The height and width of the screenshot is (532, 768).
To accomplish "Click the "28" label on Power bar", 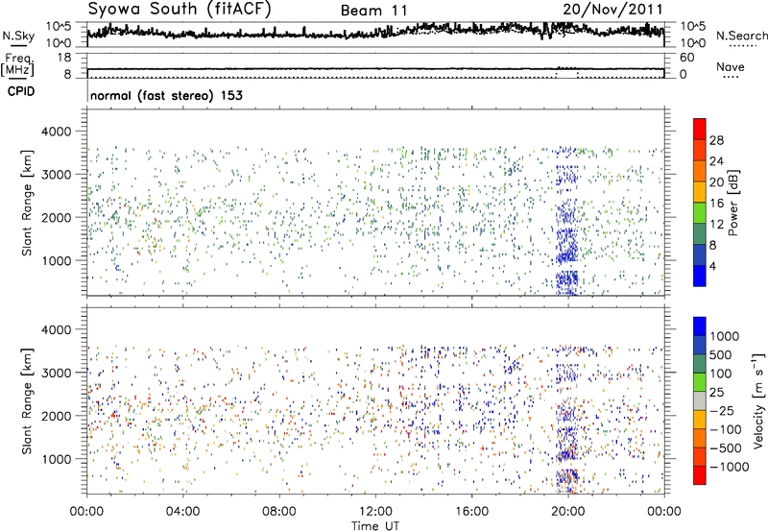I will point(716,140).
